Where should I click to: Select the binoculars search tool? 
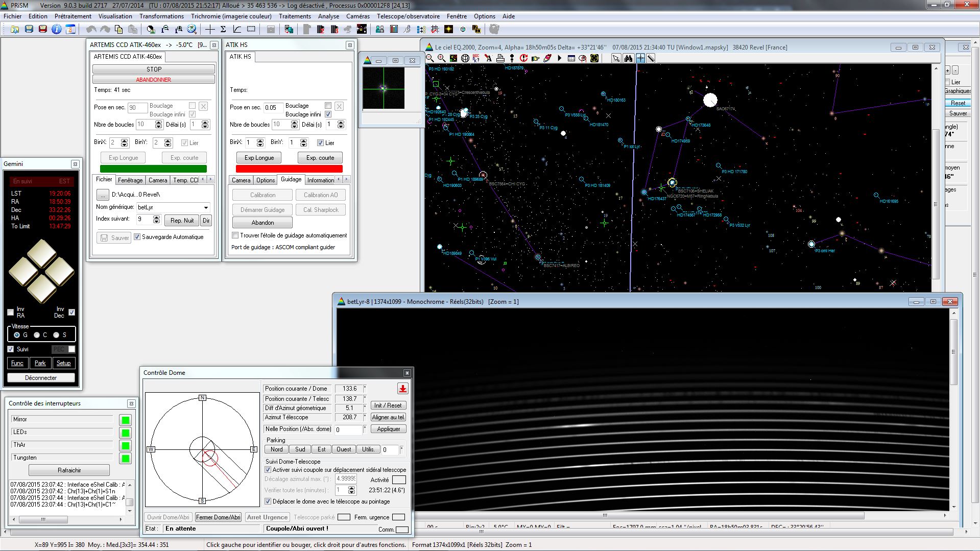point(628,58)
